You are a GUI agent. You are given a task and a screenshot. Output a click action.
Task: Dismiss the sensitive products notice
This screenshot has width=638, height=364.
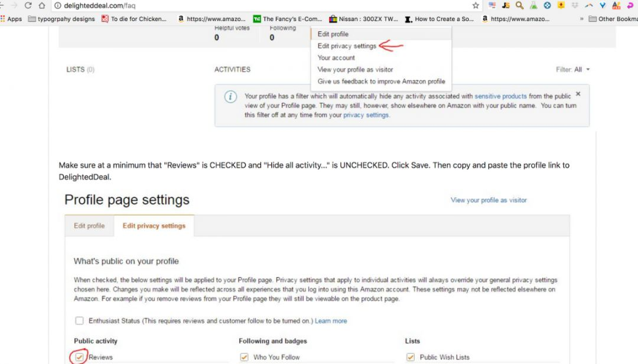[x=578, y=94]
